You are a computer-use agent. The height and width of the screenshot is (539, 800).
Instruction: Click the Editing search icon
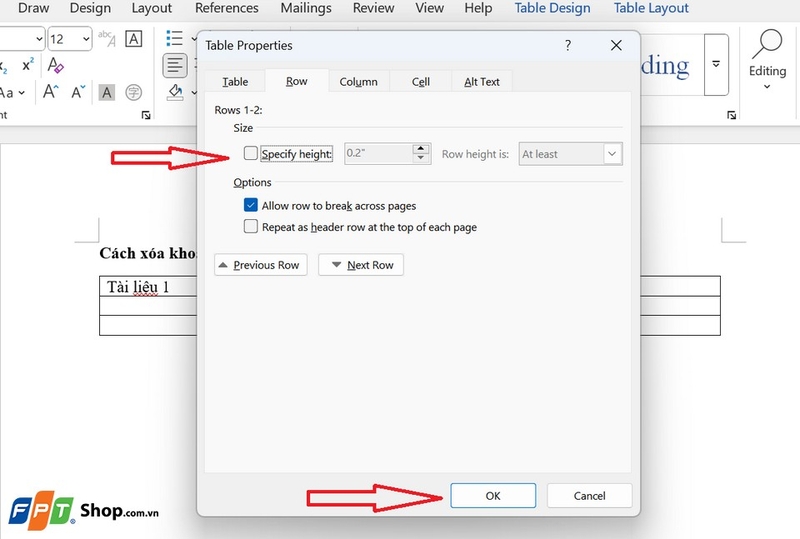click(x=767, y=43)
